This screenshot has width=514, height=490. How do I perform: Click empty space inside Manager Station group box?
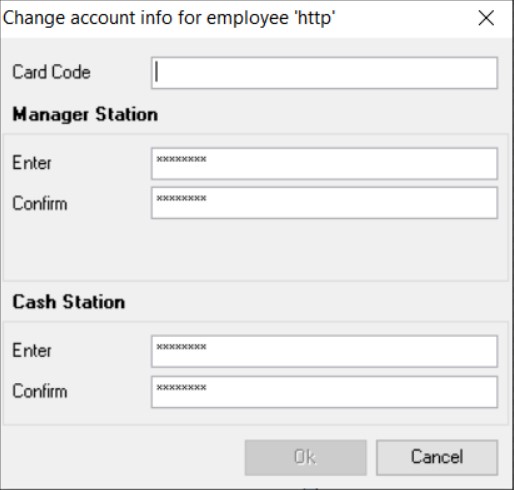pyautogui.click(x=255, y=250)
